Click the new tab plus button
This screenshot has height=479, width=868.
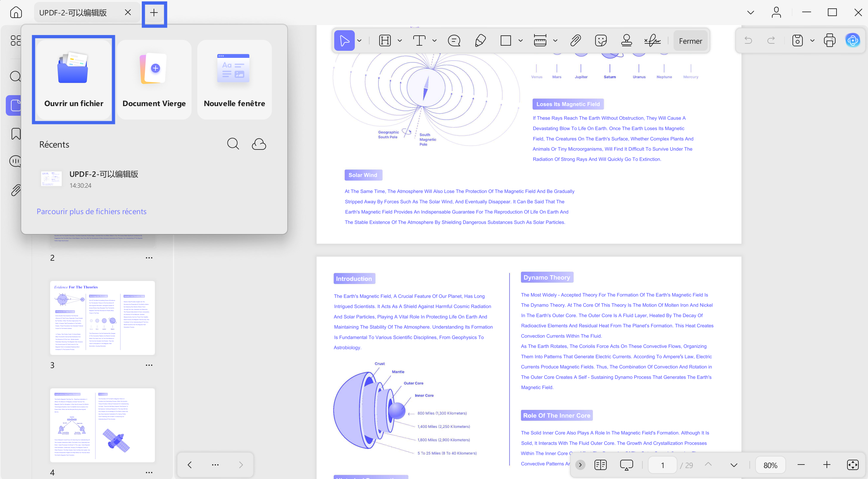point(154,13)
